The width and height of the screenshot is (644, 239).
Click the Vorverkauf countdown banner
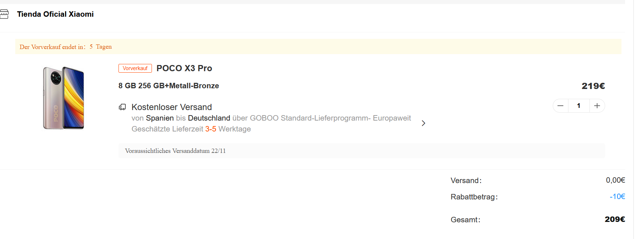click(318, 47)
